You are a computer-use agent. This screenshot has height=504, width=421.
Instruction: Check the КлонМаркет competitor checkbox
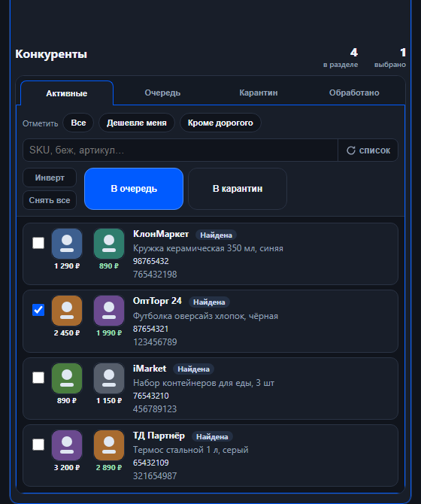point(38,243)
